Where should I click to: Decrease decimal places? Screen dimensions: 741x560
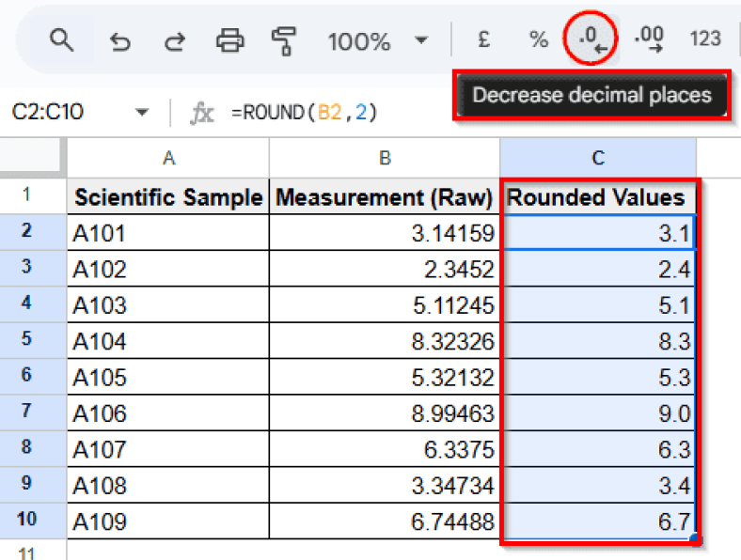tap(591, 39)
